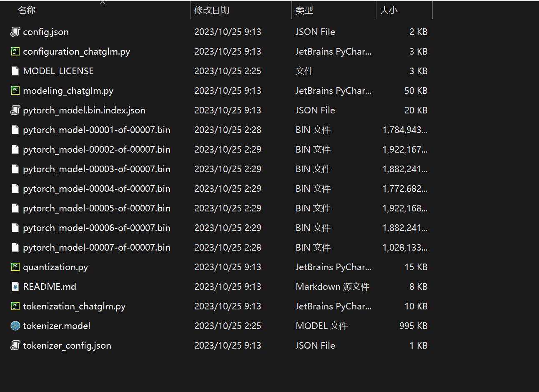This screenshot has height=392, width=539.
Task: Select the pytorch_model-00006-of-00007.bin file name
Action: tap(97, 228)
